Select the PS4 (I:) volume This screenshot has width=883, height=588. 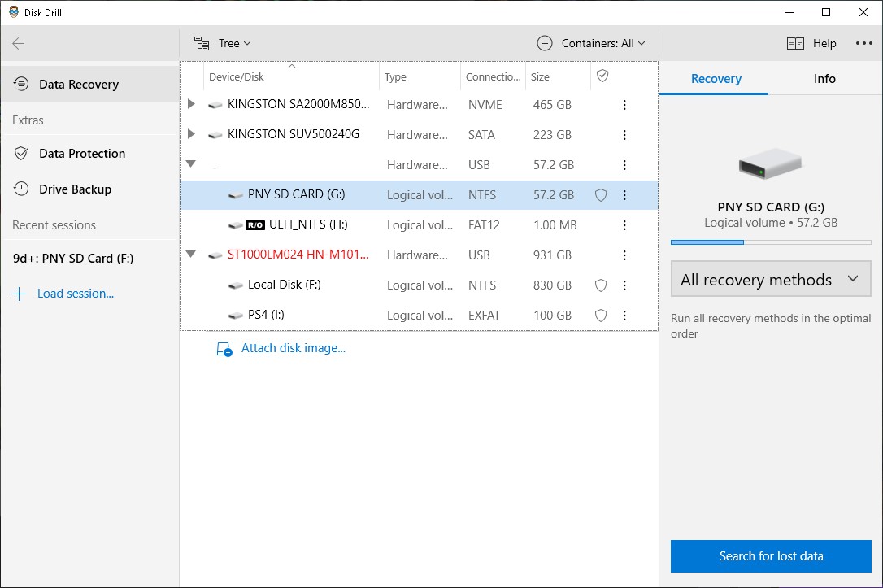point(419,316)
